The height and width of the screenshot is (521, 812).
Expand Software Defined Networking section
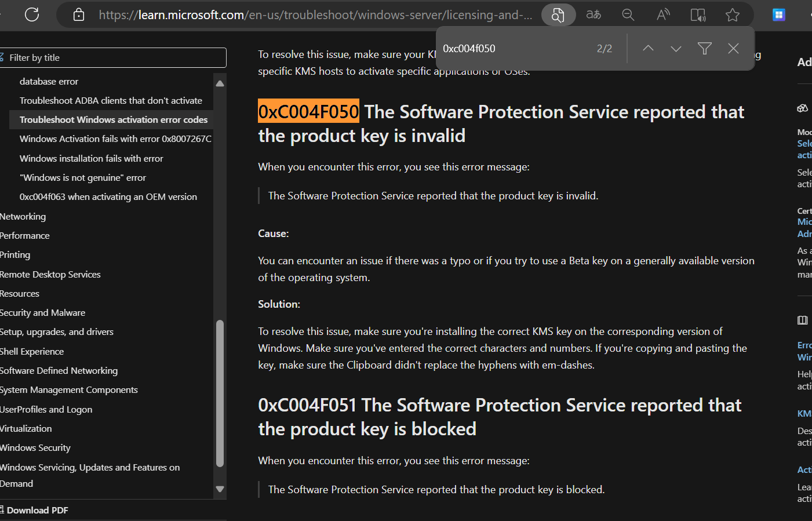59,370
